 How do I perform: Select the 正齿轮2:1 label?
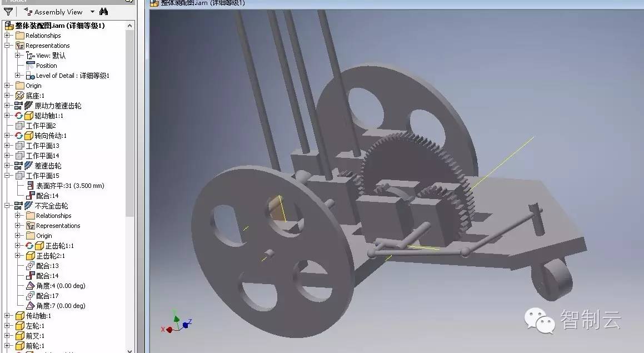(51, 256)
